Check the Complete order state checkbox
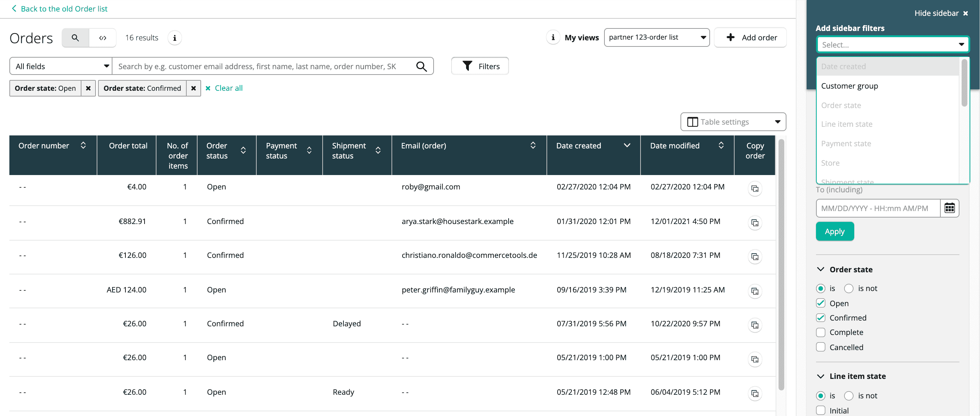 (821, 332)
